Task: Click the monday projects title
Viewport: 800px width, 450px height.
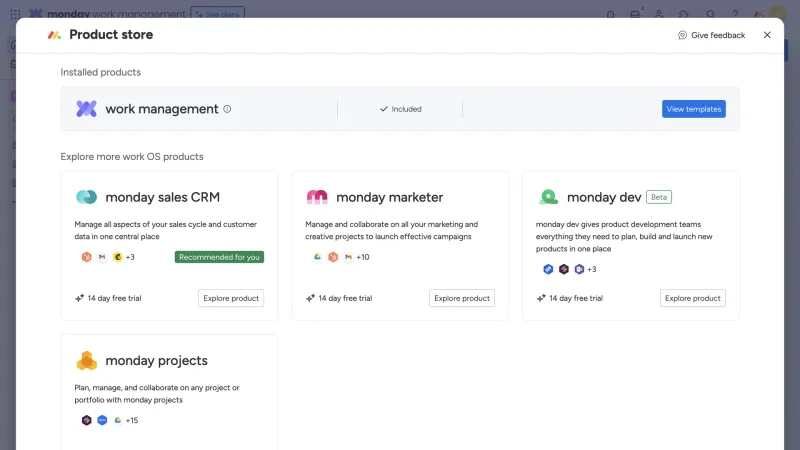Action: tap(156, 360)
